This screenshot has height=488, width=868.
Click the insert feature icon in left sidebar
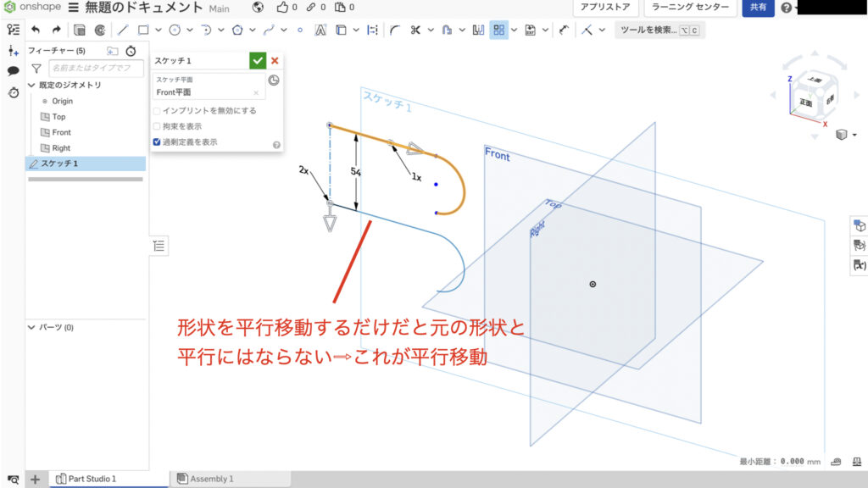tap(14, 51)
